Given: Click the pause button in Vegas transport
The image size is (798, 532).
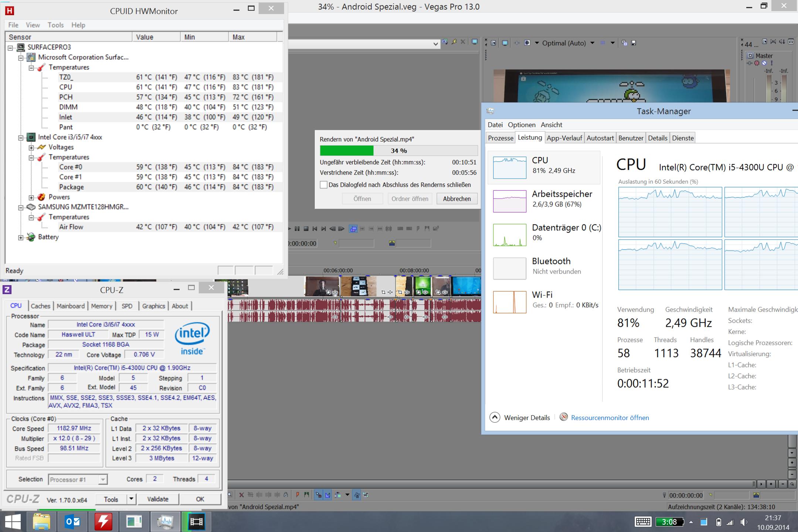Looking at the screenshot, I should tap(297, 229).
